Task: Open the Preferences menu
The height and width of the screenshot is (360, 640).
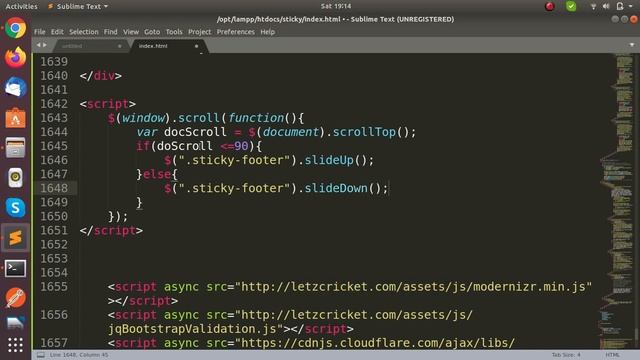Action: pyautogui.click(x=236, y=32)
